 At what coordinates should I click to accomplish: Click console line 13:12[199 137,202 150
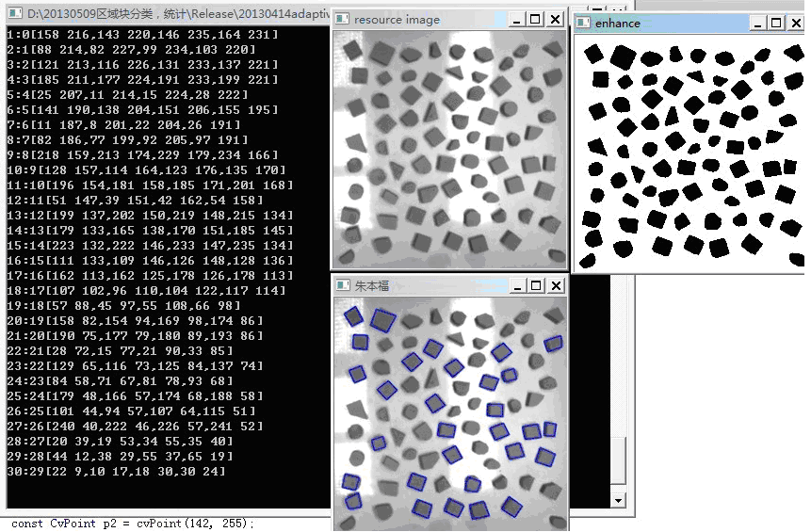(x=150, y=215)
